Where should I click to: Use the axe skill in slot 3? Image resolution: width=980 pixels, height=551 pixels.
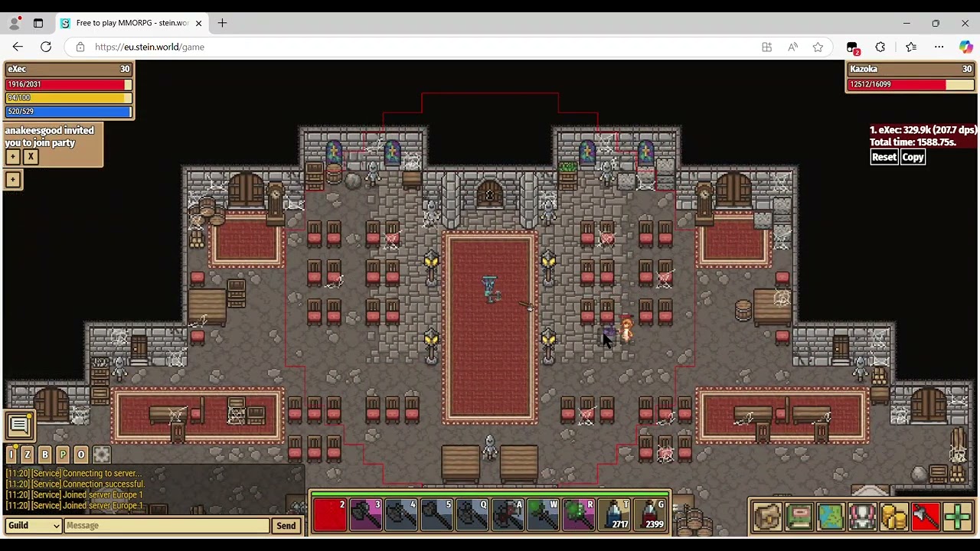tap(366, 514)
